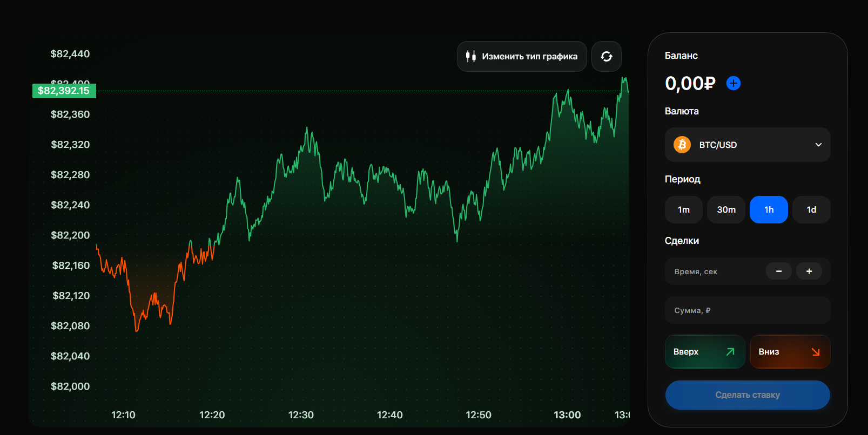Viewport: 868px width, 435px height.
Task: Click the 12:30 time axis label
Action: [x=301, y=415]
